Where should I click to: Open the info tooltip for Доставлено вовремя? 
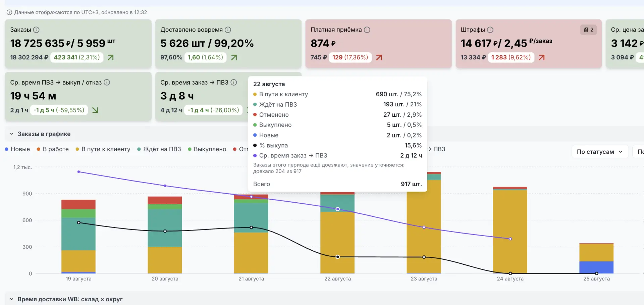click(228, 30)
